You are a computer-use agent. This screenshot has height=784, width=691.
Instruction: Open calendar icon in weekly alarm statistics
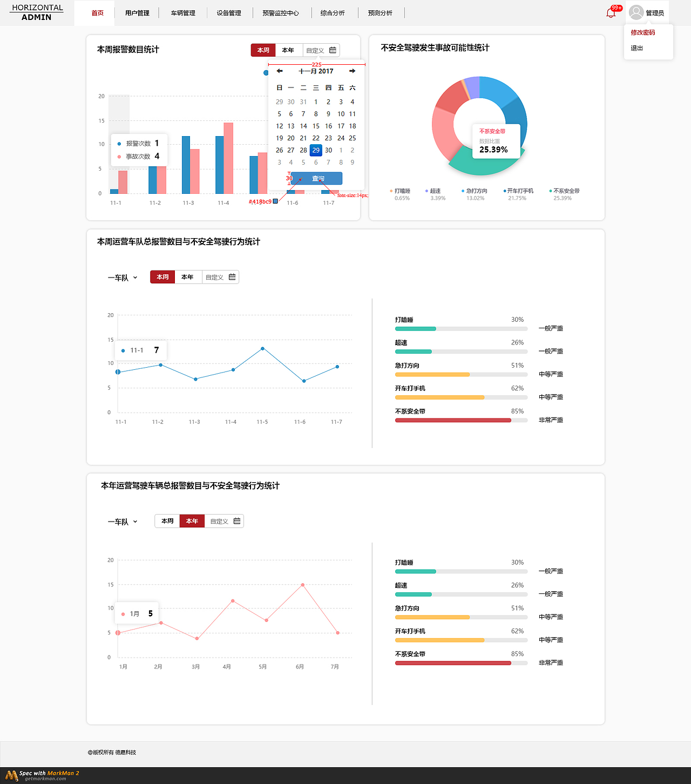point(333,50)
